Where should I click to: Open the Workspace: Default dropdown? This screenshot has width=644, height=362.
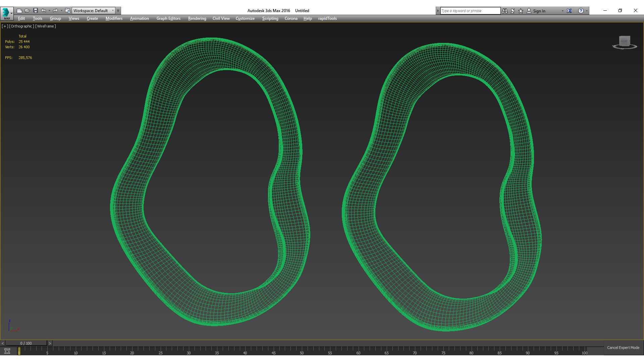[94, 11]
